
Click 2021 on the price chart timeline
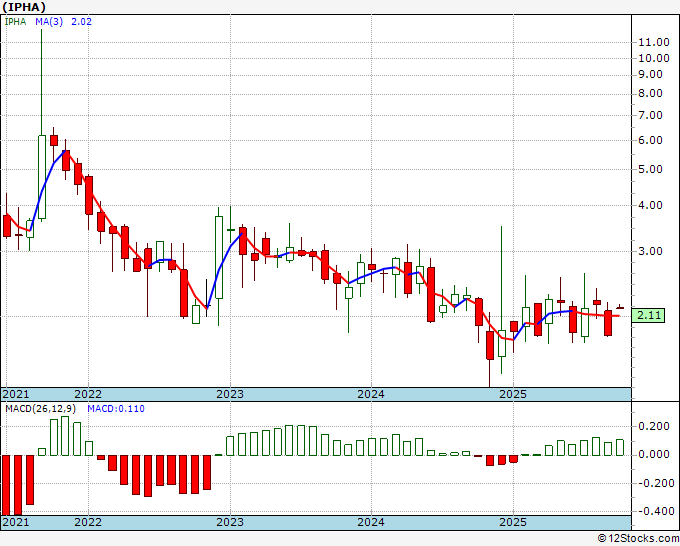16,394
